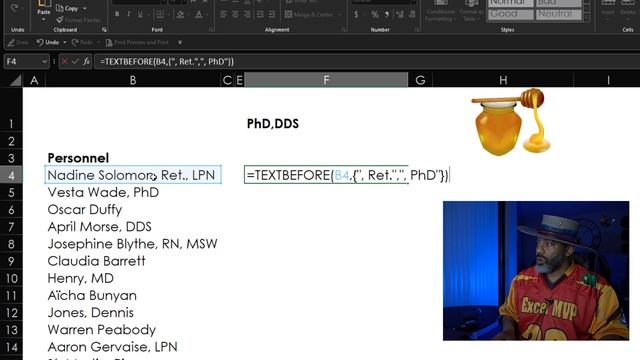Click Undo in the Quick Access Toolbar
Image resolution: width=640 pixels, height=360 pixels.
pyautogui.click(x=48, y=42)
